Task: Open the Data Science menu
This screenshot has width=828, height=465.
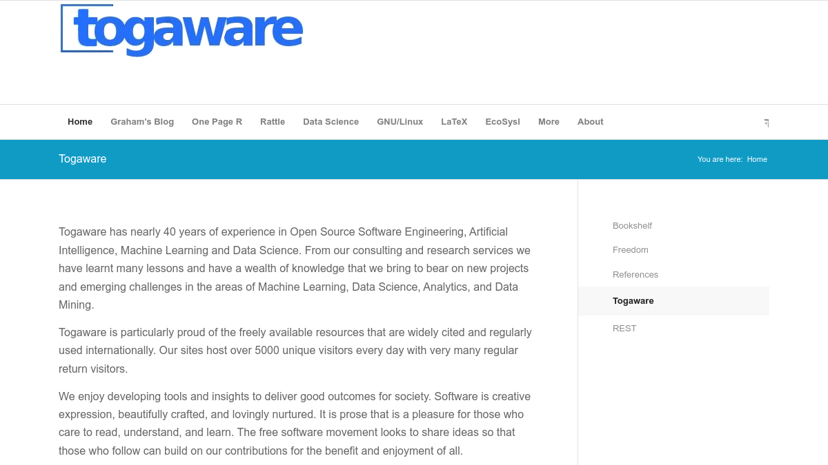Action: (331, 122)
